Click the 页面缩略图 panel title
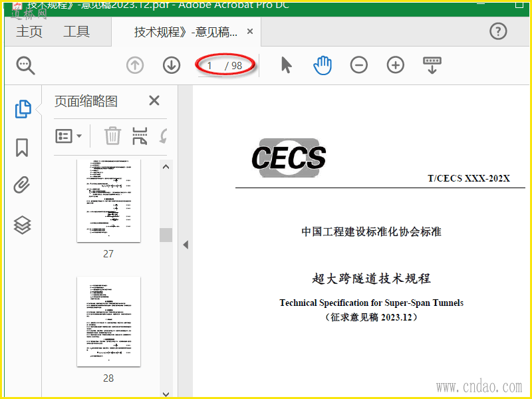The width and height of the screenshot is (532, 399). click(86, 101)
